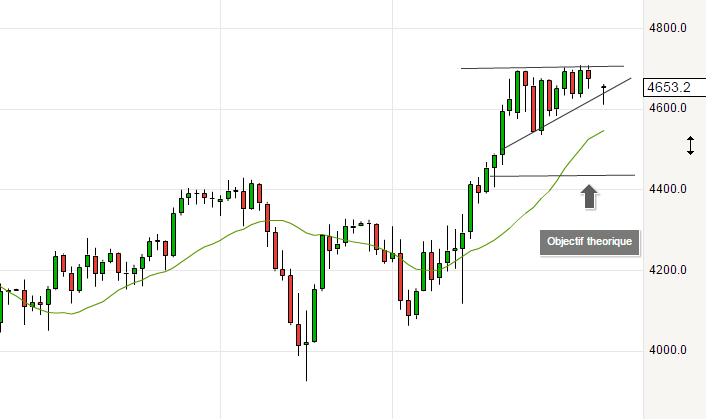This screenshot has width=706, height=419.
Task: Select the current price tag 4653.2
Action: click(x=672, y=87)
